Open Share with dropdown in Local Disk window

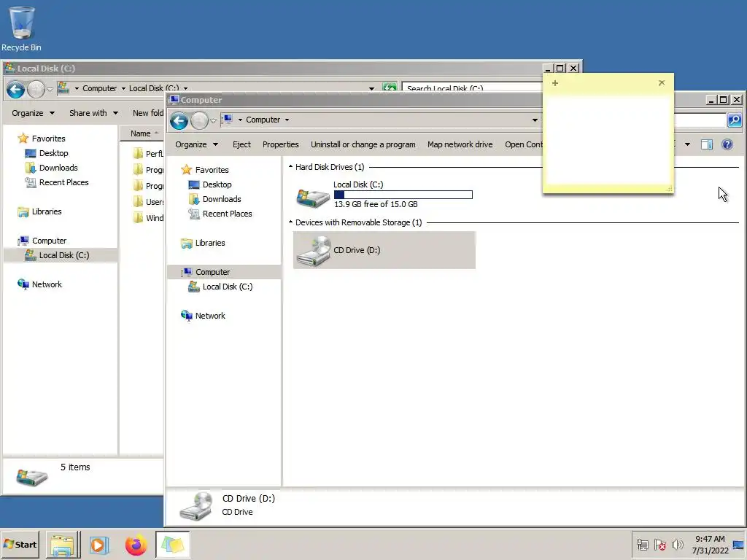tap(93, 113)
